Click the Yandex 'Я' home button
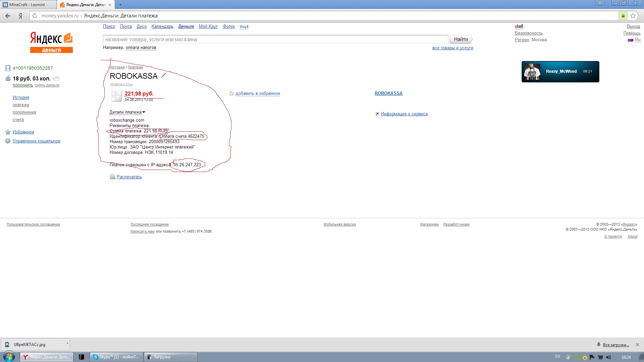 tap(20, 16)
